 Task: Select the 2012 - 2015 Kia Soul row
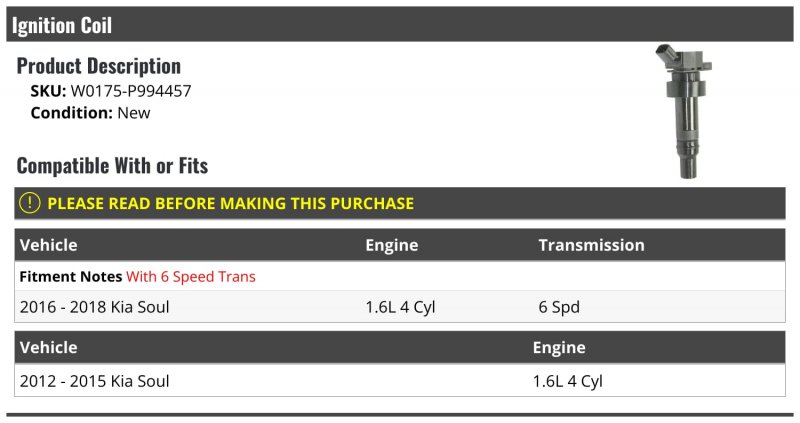(x=399, y=381)
